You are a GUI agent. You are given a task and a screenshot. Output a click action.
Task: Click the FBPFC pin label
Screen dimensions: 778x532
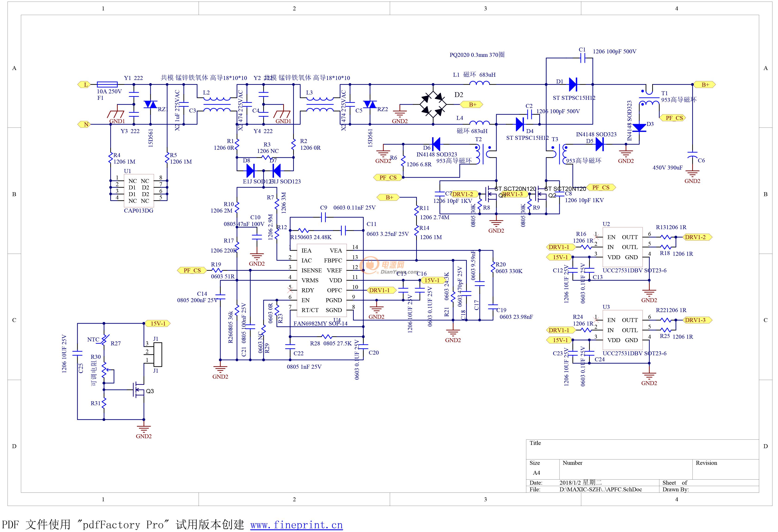coord(333,260)
